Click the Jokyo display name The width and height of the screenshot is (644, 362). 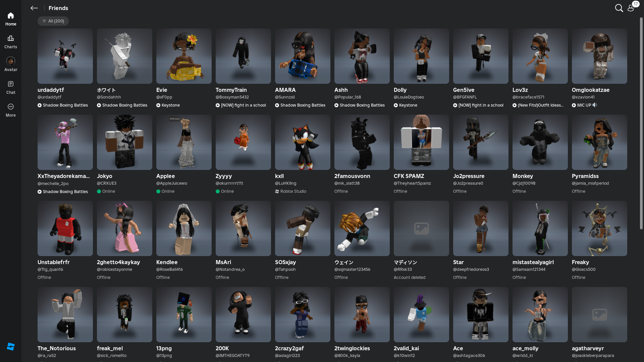click(105, 176)
